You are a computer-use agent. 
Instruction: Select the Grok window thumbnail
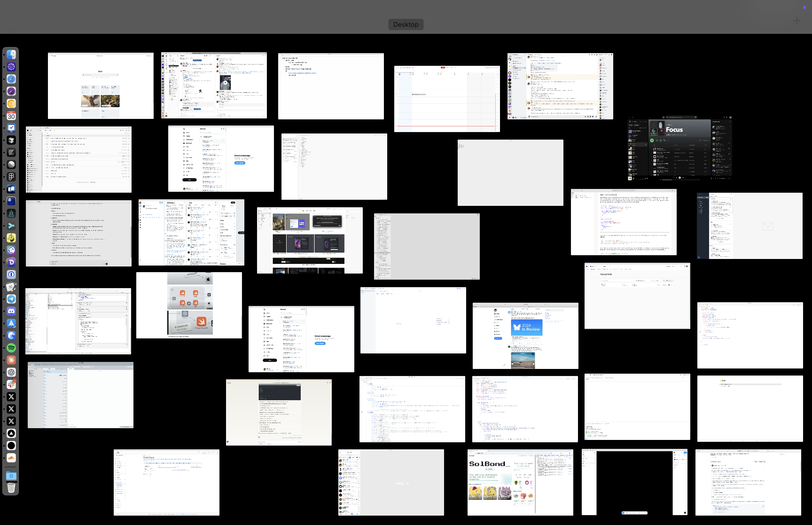(101, 86)
